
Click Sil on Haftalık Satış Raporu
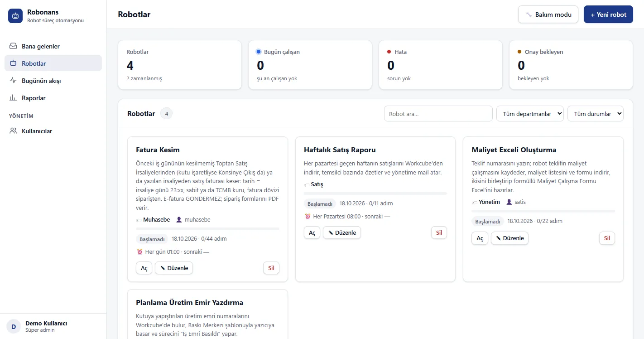439,232
